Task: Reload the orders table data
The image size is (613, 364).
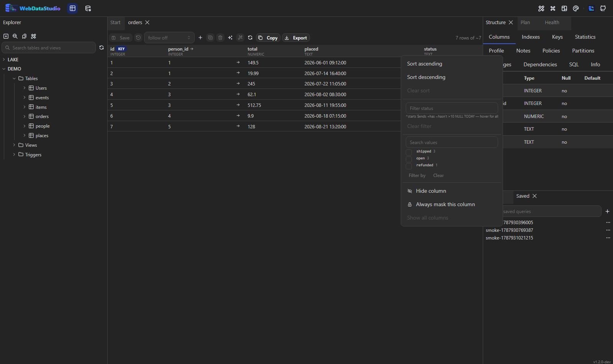Action: point(250,38)
